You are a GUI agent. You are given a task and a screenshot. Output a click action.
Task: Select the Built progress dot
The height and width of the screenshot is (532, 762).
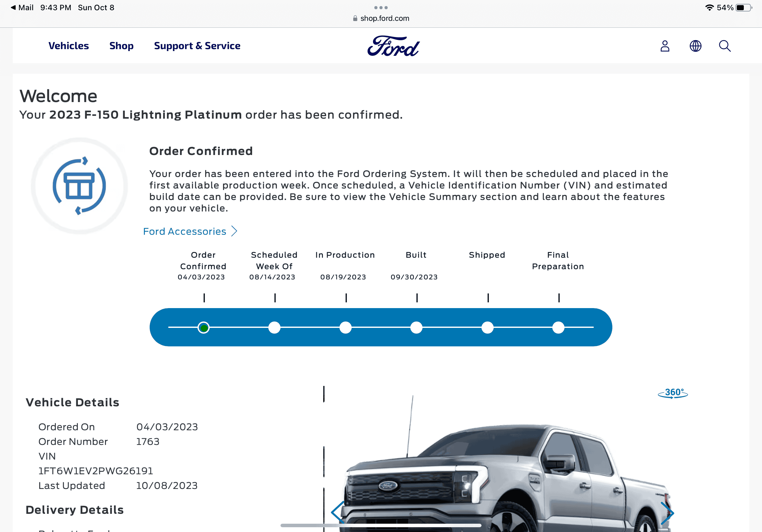[x=416, y=328]
